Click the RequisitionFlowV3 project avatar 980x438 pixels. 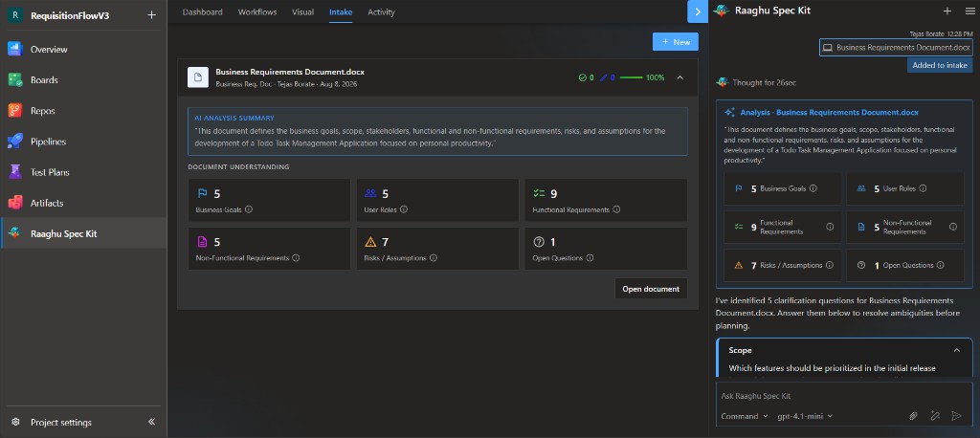click(x=14, y=15)
